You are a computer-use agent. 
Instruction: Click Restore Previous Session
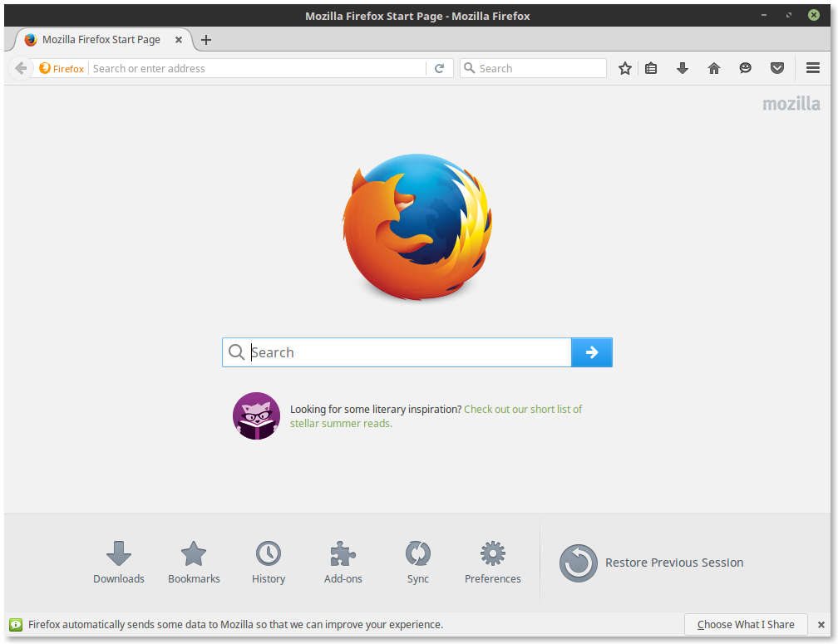point(652,563)
